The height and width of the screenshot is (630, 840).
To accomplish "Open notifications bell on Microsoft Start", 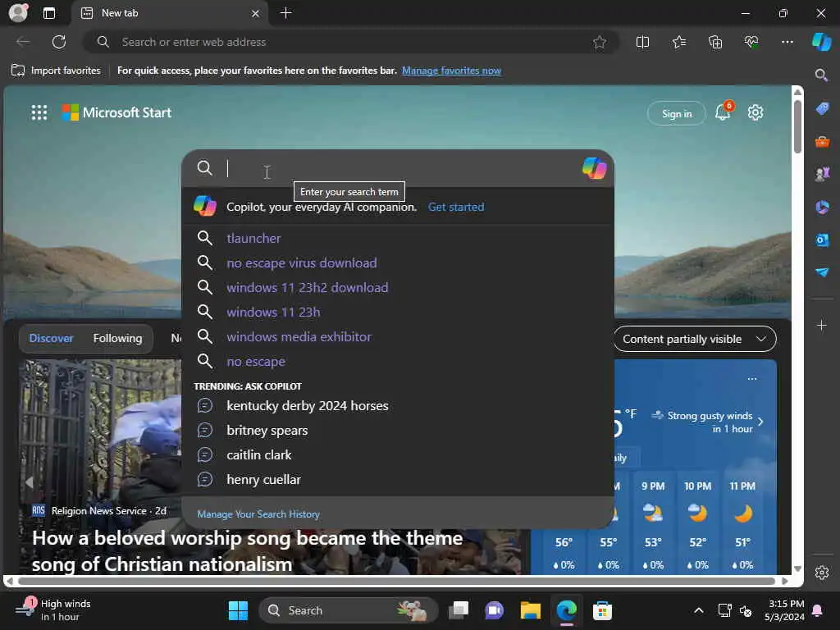I will (723, 112).
